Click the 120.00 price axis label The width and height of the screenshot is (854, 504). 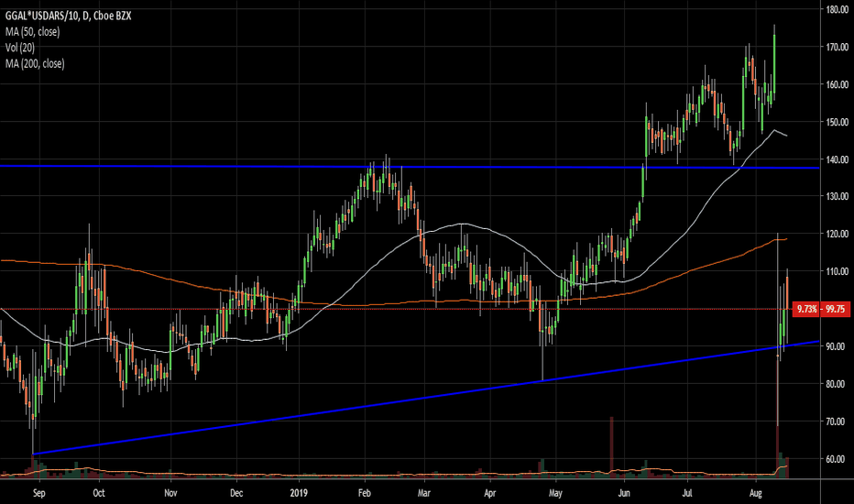coord(838,234)
